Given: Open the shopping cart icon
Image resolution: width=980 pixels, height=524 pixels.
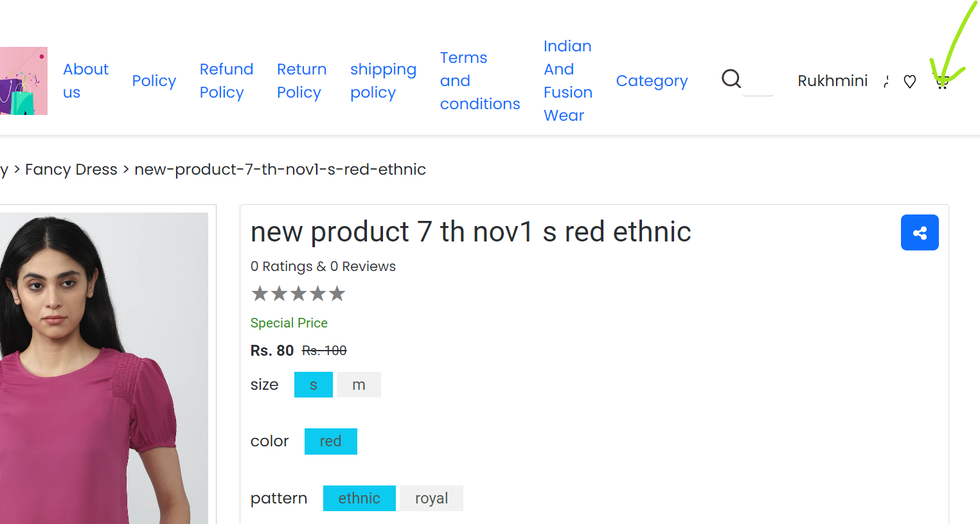Looking at the screenshot, I should point(942,82).
